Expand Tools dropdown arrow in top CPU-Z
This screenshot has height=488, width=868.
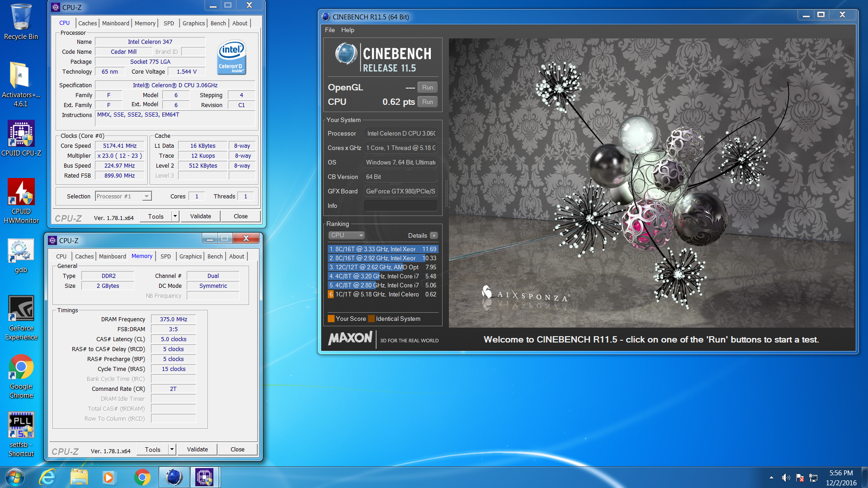point(175,216)
